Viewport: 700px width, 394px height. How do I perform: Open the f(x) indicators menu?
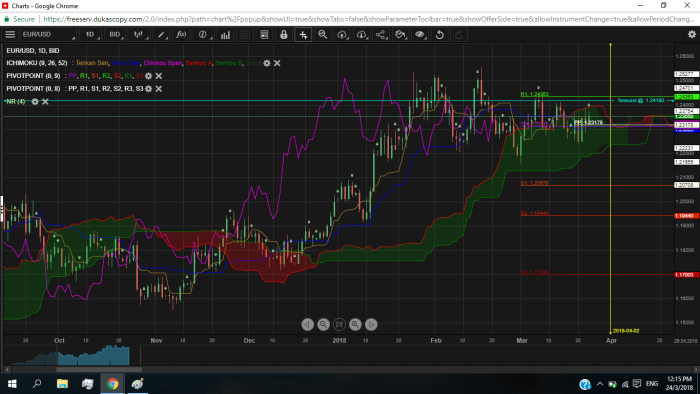coord(181,34)
